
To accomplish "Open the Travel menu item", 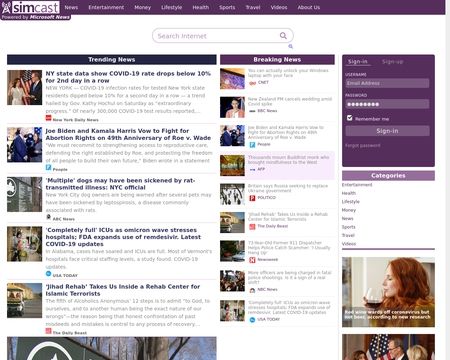I will [x=253, y=7].
